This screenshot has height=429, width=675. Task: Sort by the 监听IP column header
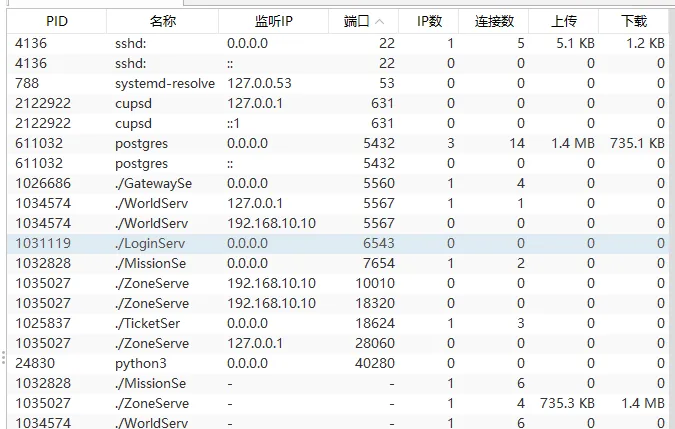click(x=273, y=21)
